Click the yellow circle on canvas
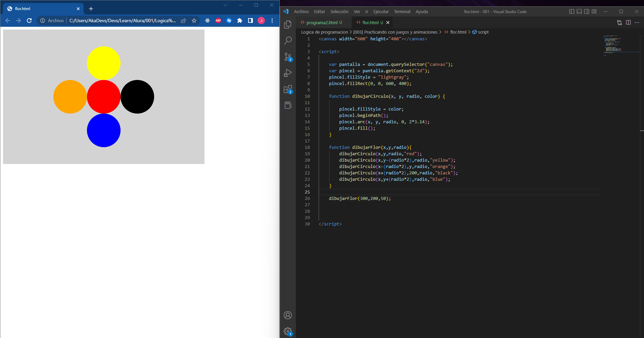The width and height of the screenshot is (644, 338). tap(104, 63)
